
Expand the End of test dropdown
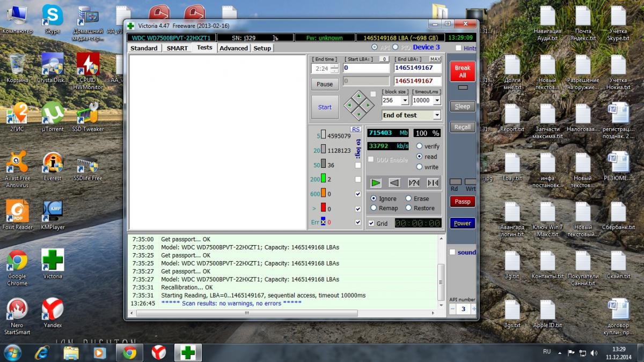[437, 115]
